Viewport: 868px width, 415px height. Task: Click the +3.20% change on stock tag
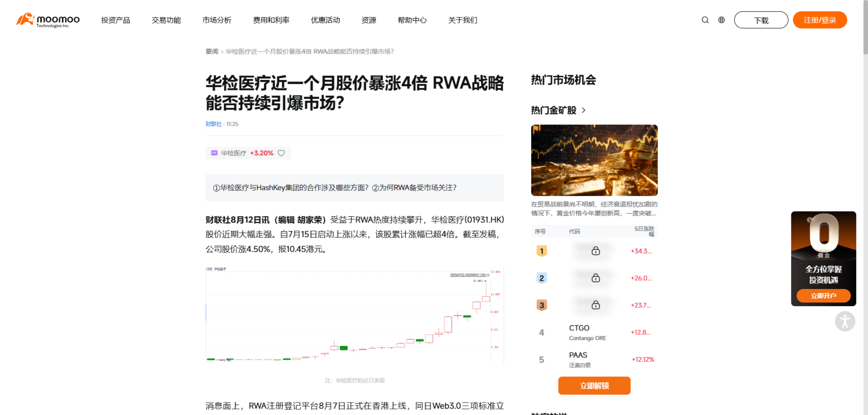(261, 153)
